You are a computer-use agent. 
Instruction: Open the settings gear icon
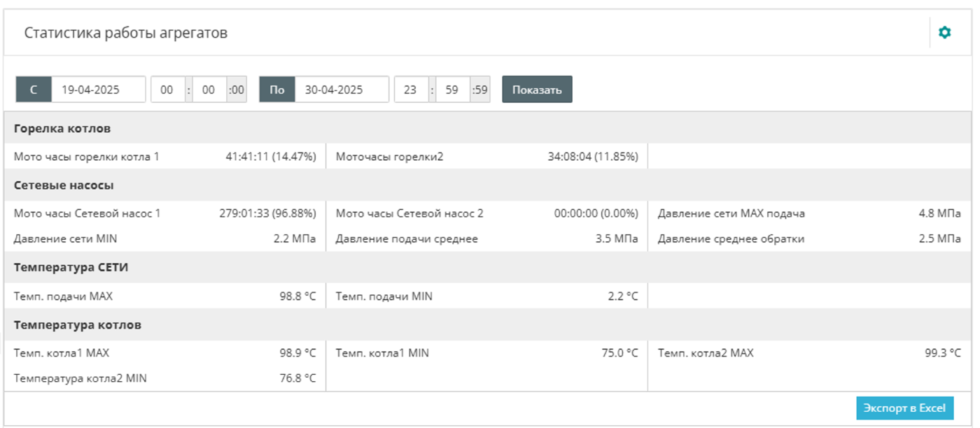(x=944, y=33)
